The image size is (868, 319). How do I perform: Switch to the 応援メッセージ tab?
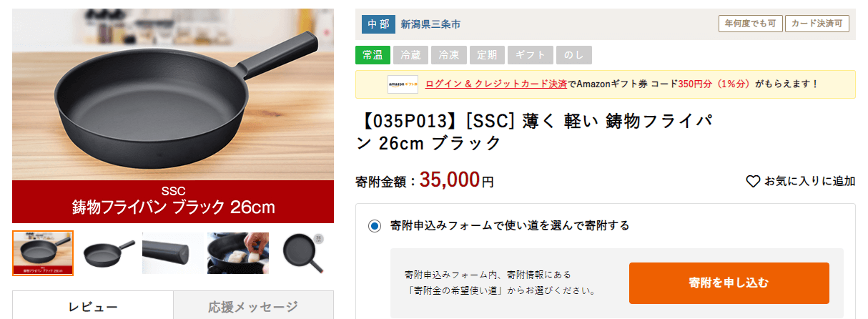(253, 307)
